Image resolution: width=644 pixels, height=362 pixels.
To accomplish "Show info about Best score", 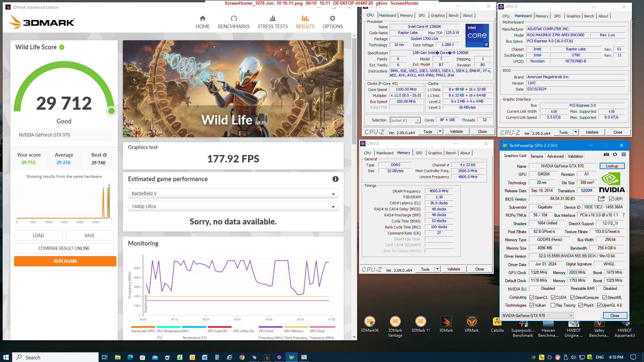I will point(105,155).
